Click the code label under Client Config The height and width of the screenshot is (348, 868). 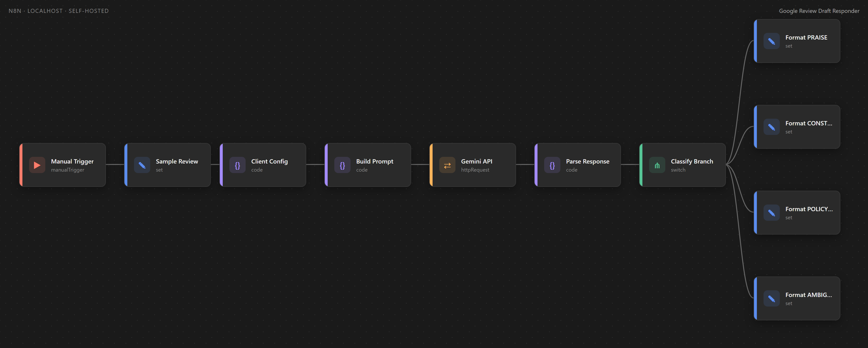tap(256, 170)
